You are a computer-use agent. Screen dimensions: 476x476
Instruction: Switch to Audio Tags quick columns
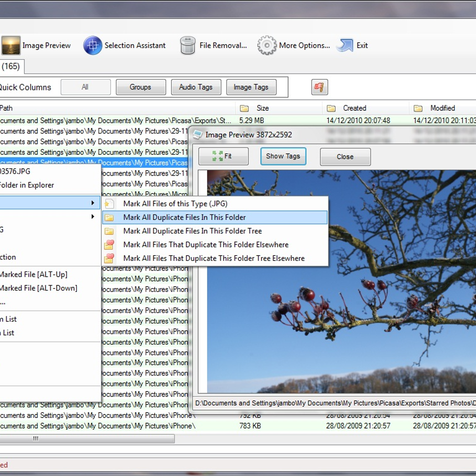click(x=196, y=87)
